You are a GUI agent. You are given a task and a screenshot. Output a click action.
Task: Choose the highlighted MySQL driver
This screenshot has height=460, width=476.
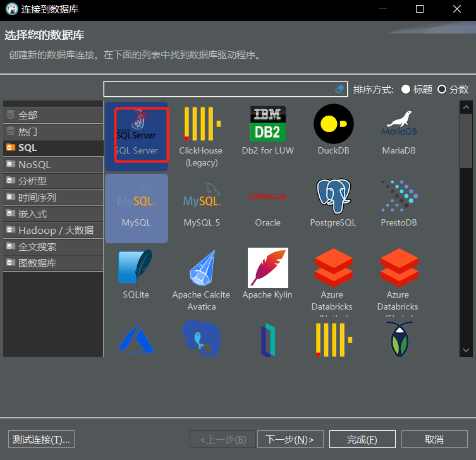point(137,208)
